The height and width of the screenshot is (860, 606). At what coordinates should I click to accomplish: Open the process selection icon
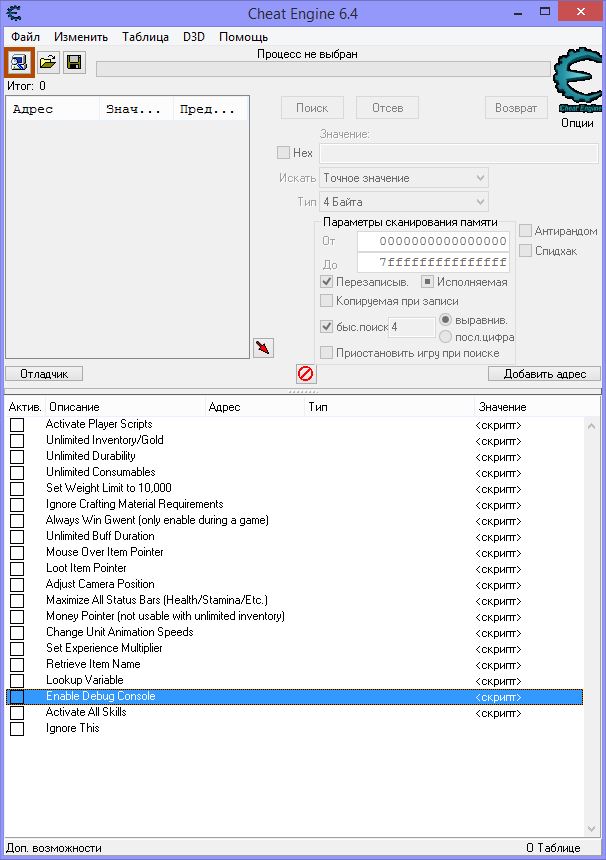point(19,62)
